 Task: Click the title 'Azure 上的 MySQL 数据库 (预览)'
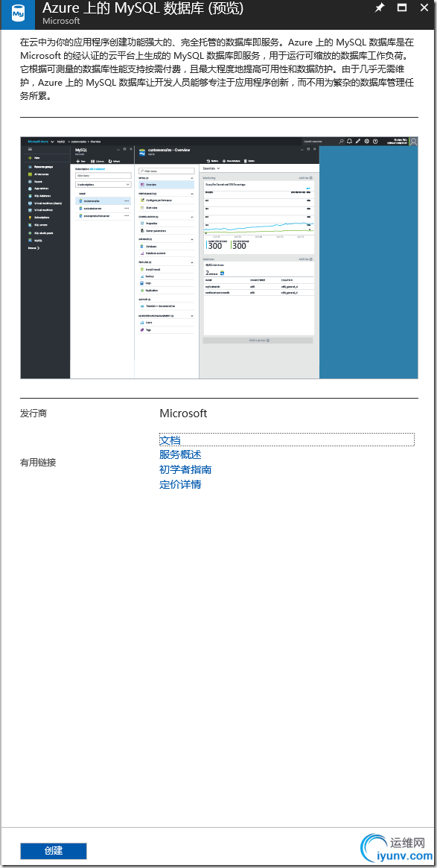coord(143,8)
